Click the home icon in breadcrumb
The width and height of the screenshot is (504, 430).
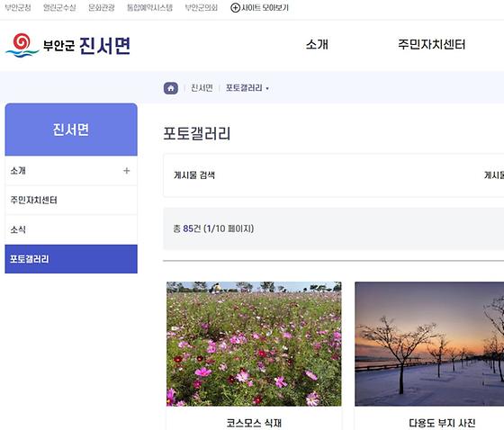click(171, 88)
